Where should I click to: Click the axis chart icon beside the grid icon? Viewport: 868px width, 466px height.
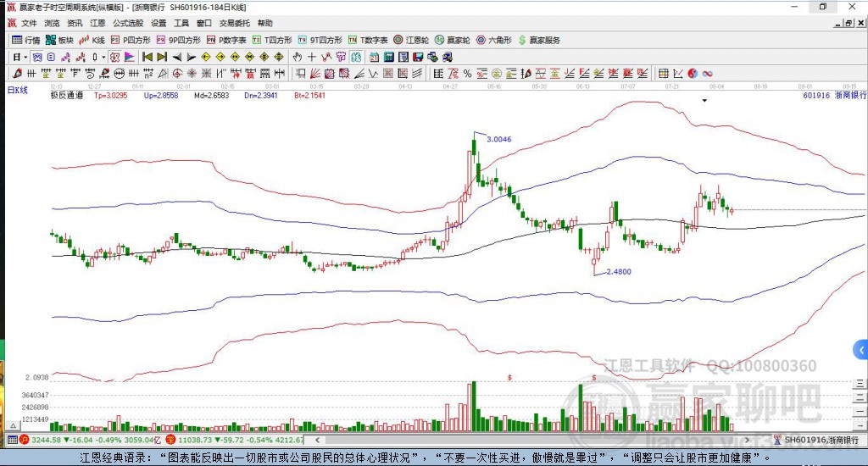677,74
